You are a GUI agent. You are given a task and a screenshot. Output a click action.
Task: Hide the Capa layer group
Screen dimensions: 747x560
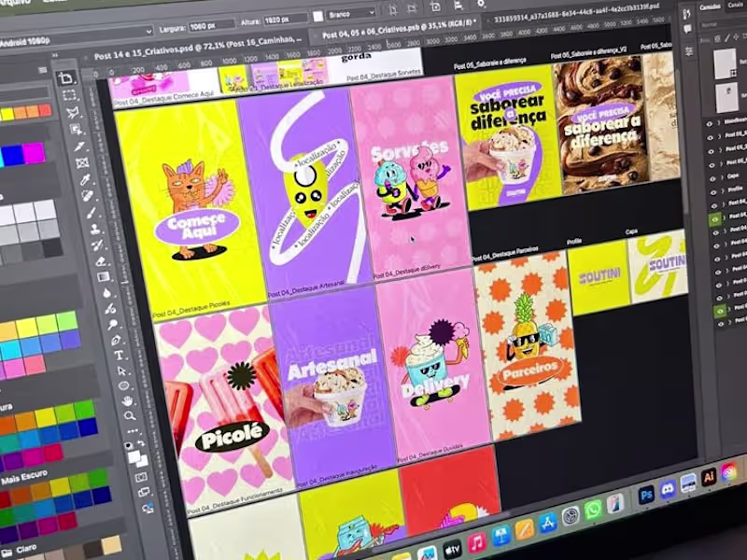pos(712,179)
